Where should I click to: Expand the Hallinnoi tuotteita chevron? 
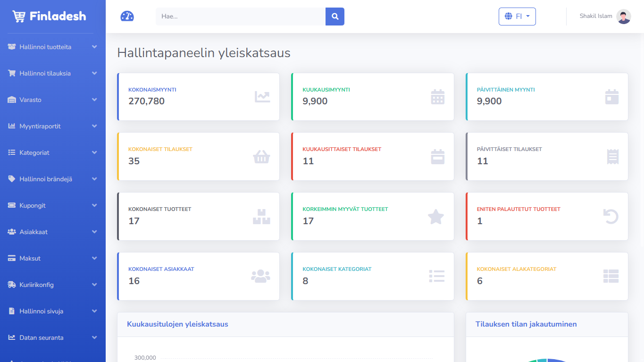point(94,47)
